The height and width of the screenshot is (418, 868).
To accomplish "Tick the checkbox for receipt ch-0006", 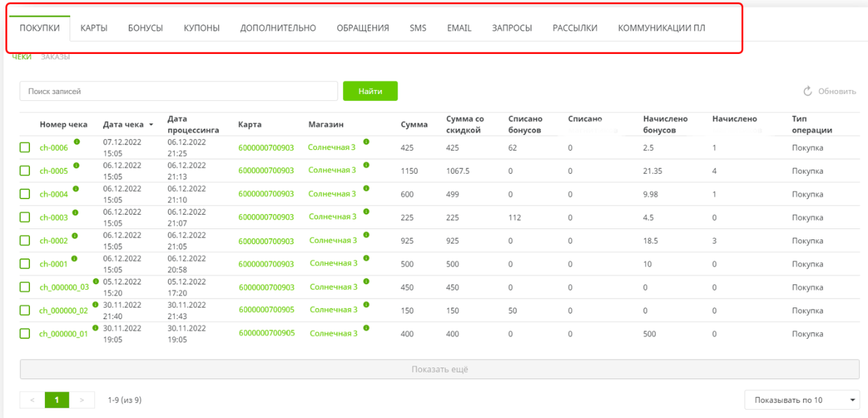I will 25,147.
